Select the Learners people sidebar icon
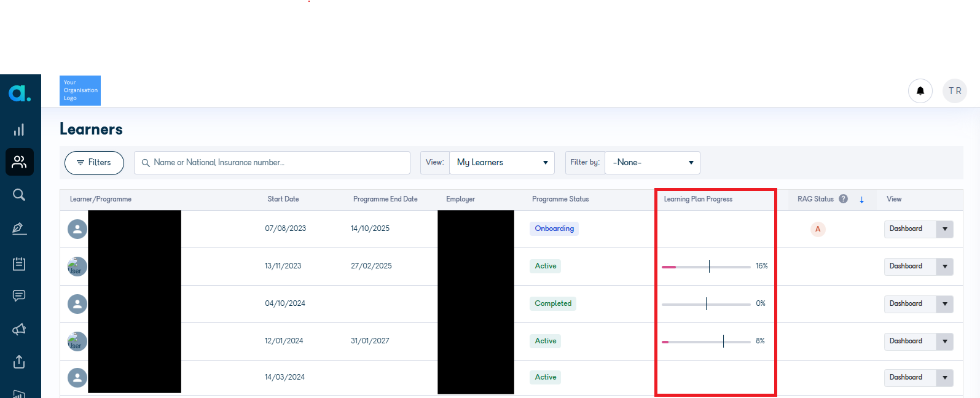This screenshot has width=980, height=398. coord(20,162)
